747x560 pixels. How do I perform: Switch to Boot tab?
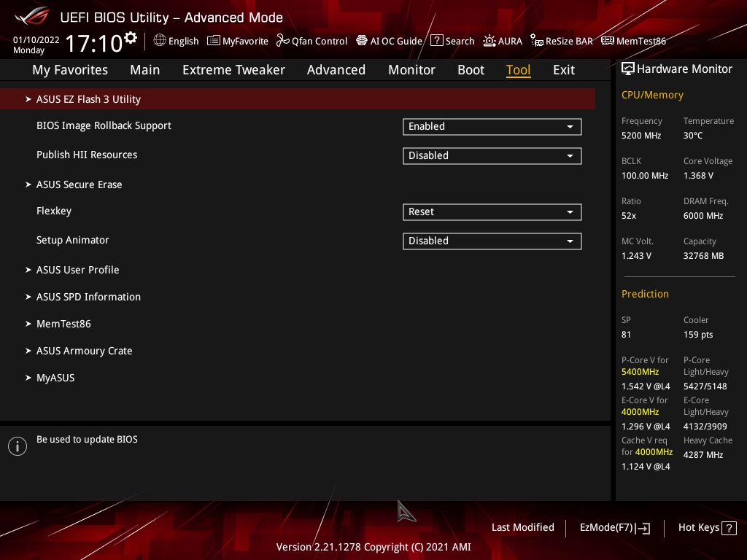(x=471, y=70)
